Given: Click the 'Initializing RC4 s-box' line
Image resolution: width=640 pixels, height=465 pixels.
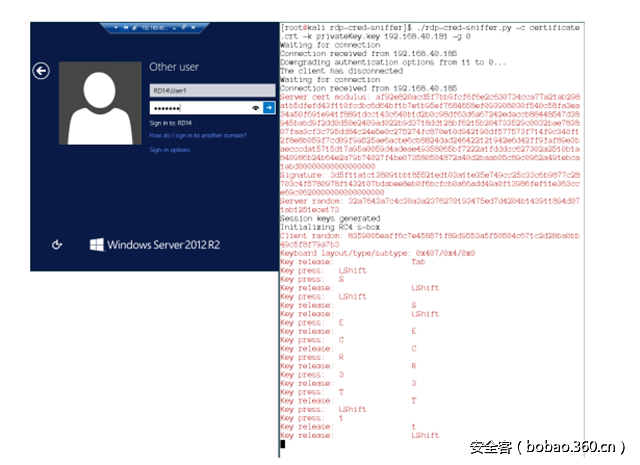Looking at the screenshot, I should 330,227.
